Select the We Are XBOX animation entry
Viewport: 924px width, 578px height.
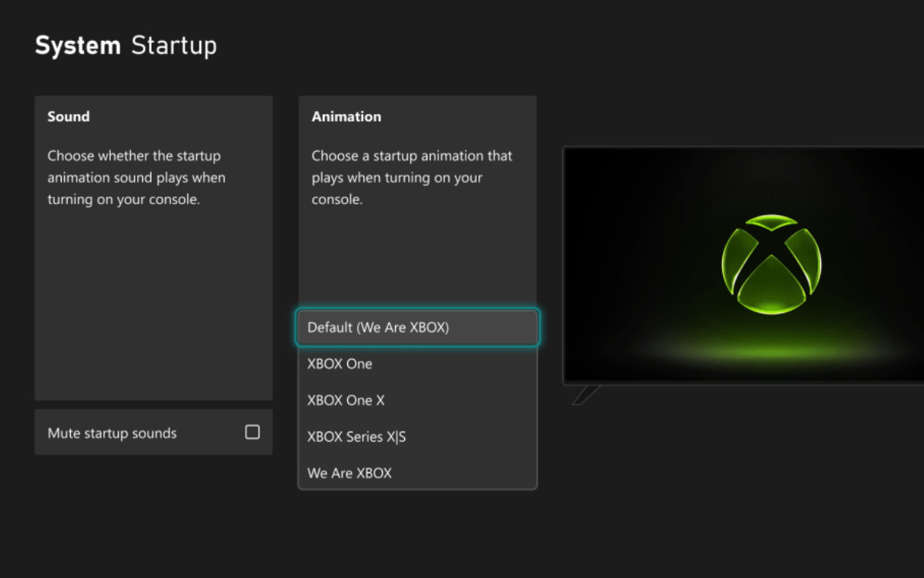[417, 472]
